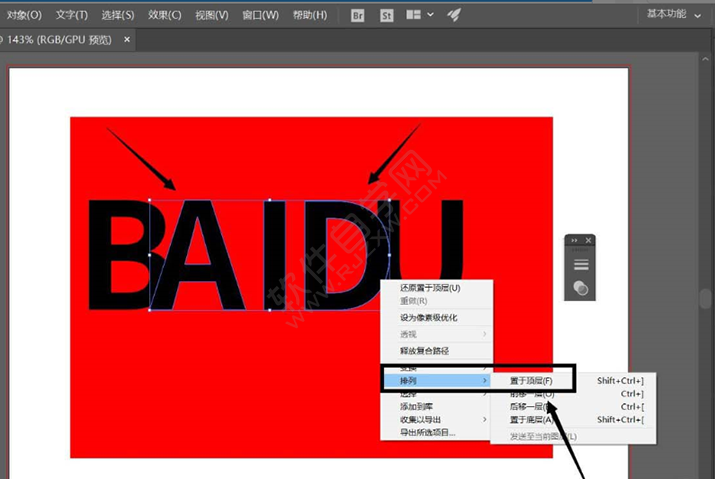
Task: Open the arrange documents dropdown arrow
Action: [430, 15]
